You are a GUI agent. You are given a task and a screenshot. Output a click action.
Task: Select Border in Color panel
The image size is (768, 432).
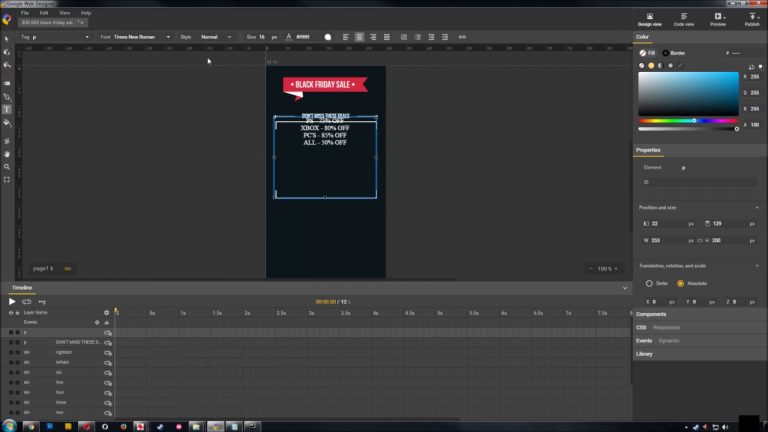pyautogui.click(x=674, y=53)
